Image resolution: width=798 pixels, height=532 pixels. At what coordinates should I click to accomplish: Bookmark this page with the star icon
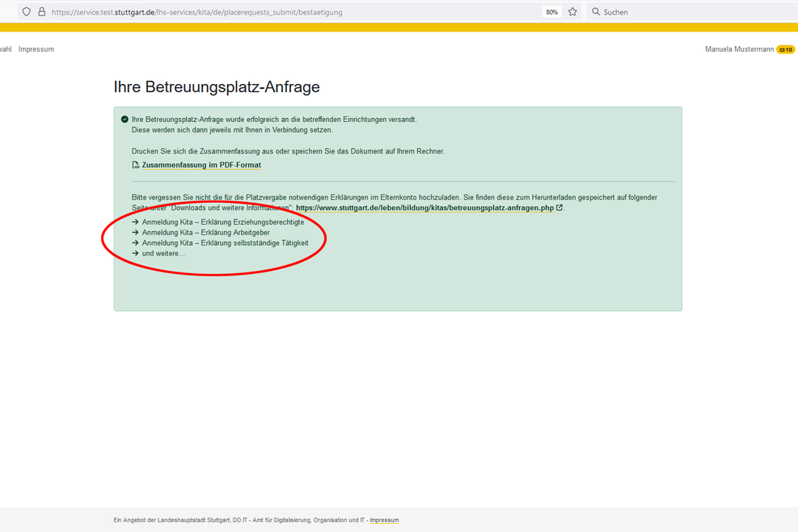tap(572, 12)
